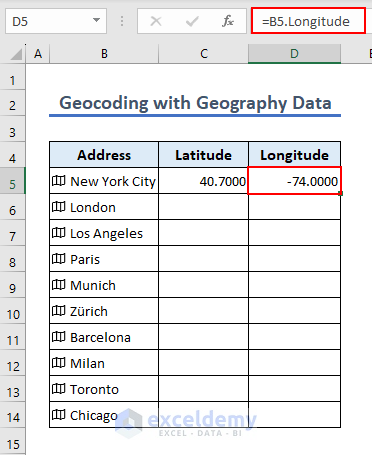Select column B header
The width and height of the screenshot is (372, 455).
tap(104, 54)
